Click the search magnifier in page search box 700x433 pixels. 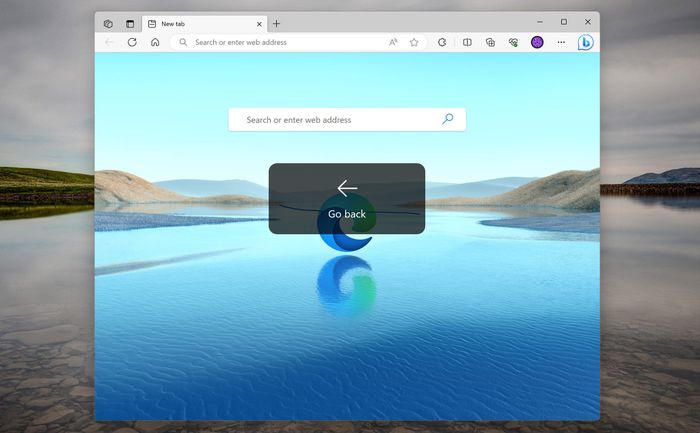448,119
